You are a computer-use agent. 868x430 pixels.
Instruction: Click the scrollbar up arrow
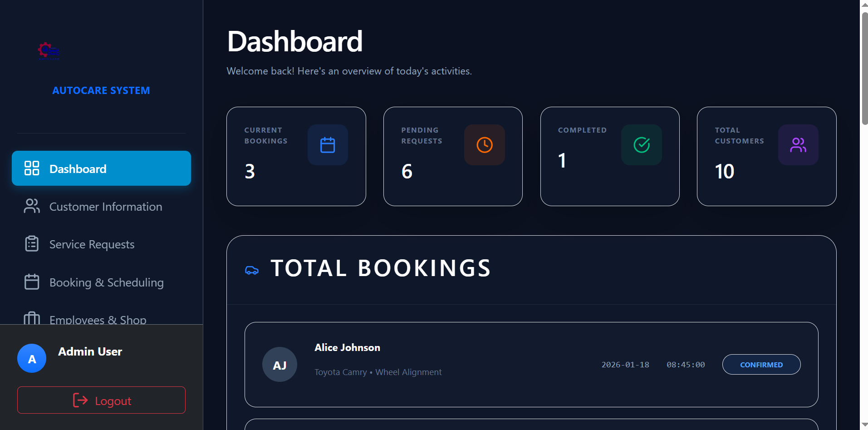(x=864, y=5)
